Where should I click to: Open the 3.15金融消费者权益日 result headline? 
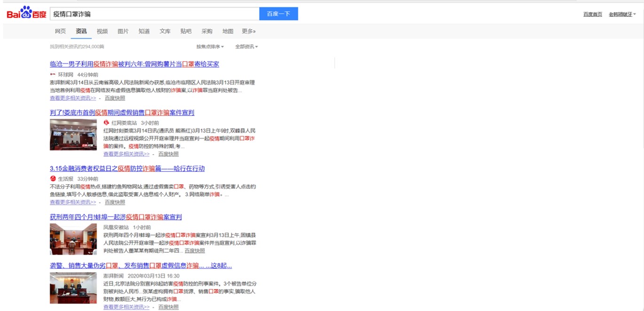[x=127, y=169]
